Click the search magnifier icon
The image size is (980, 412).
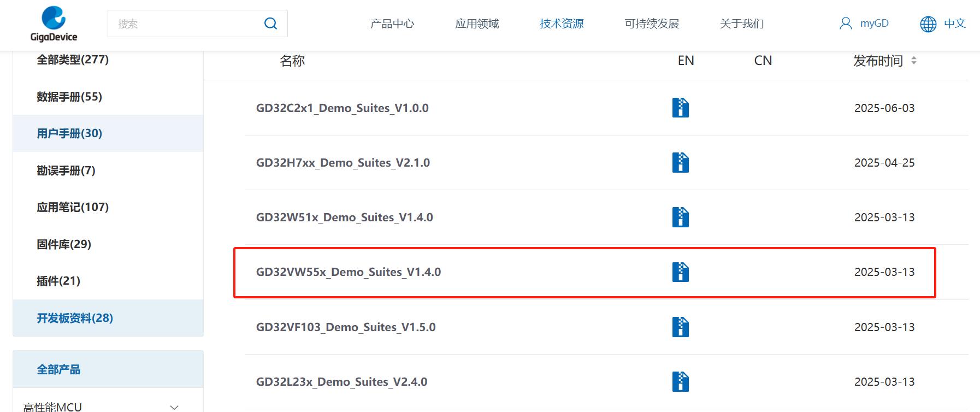click(x=270, y=23)
